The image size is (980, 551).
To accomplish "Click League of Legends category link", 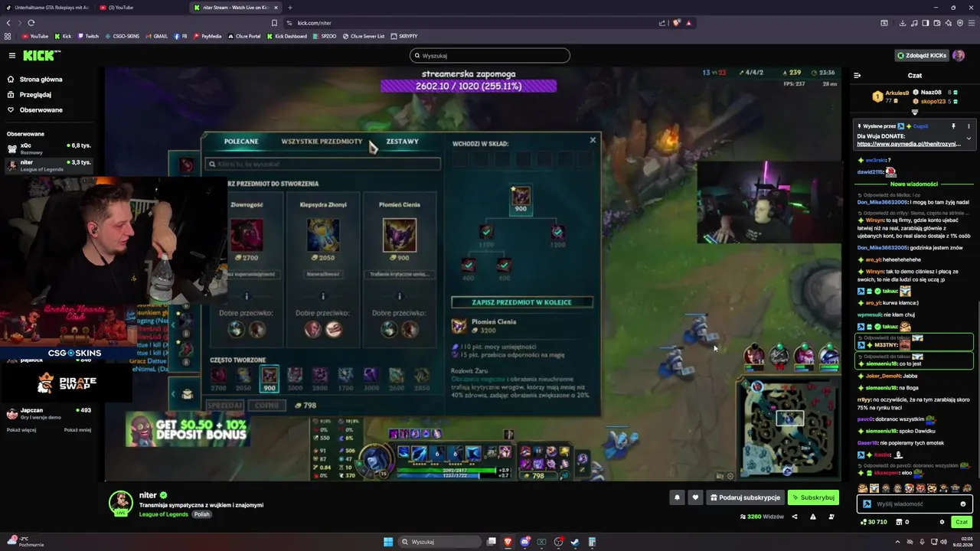I will (x=164, y=514).
